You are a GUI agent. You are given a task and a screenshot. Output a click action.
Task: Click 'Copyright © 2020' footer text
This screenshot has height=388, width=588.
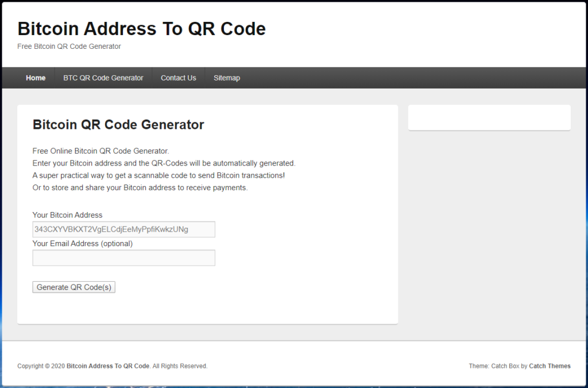coord(41,366)
